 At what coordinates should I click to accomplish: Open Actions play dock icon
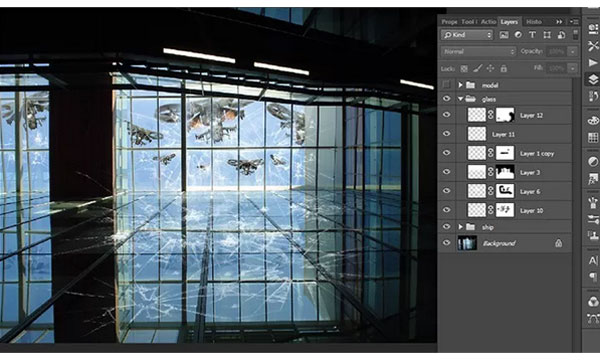tap(593, 62)
